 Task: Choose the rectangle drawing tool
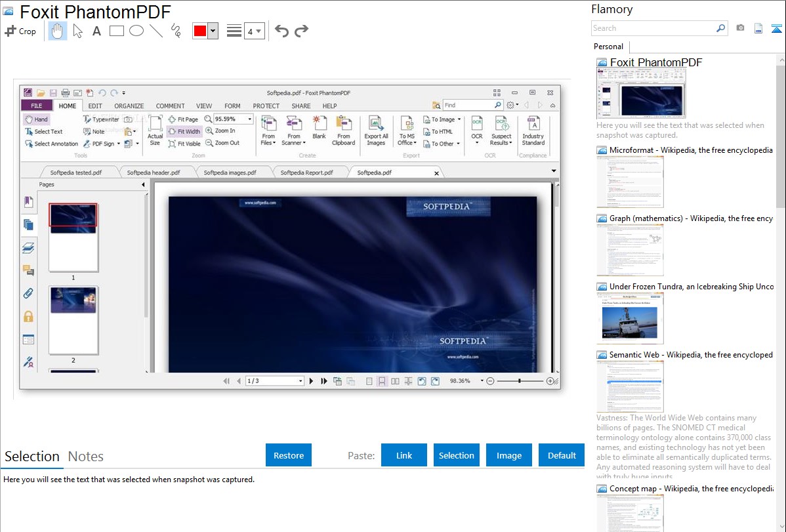117,31
